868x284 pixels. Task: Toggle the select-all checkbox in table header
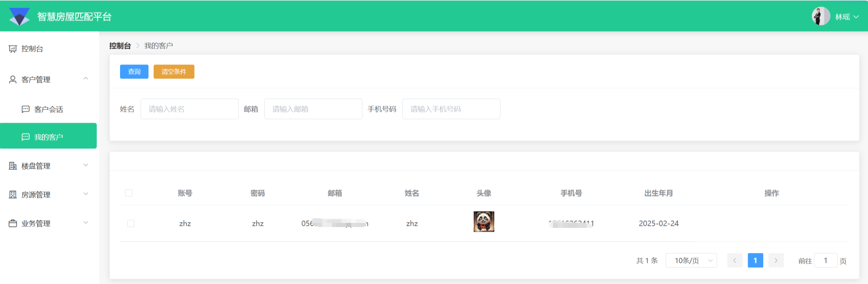tap(129, 193)
